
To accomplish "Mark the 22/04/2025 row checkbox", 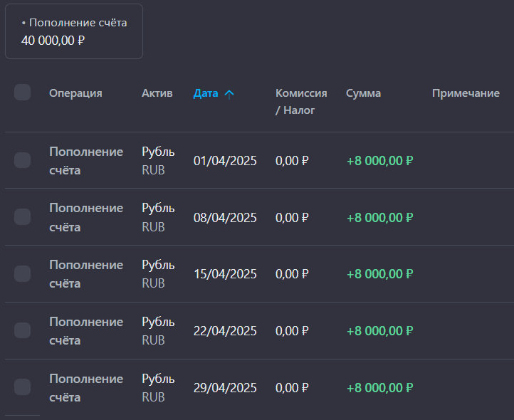I will coord(22,330).
